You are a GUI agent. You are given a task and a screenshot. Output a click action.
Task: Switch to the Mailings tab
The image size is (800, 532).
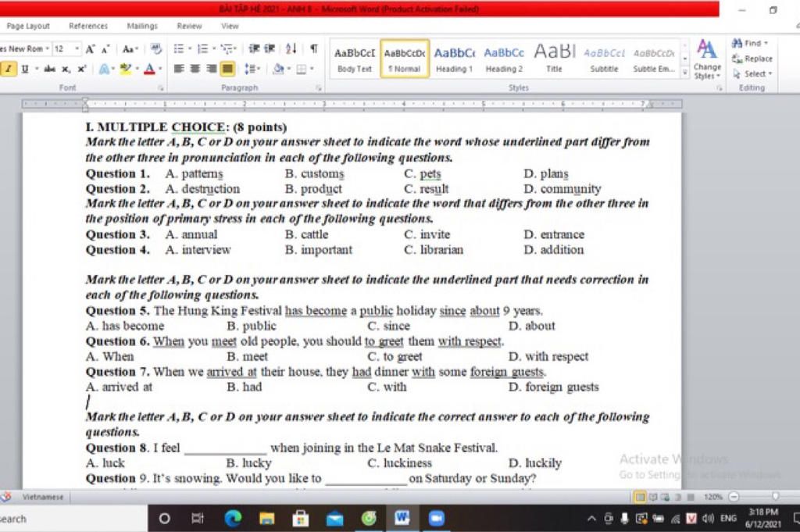coord(142,26)
